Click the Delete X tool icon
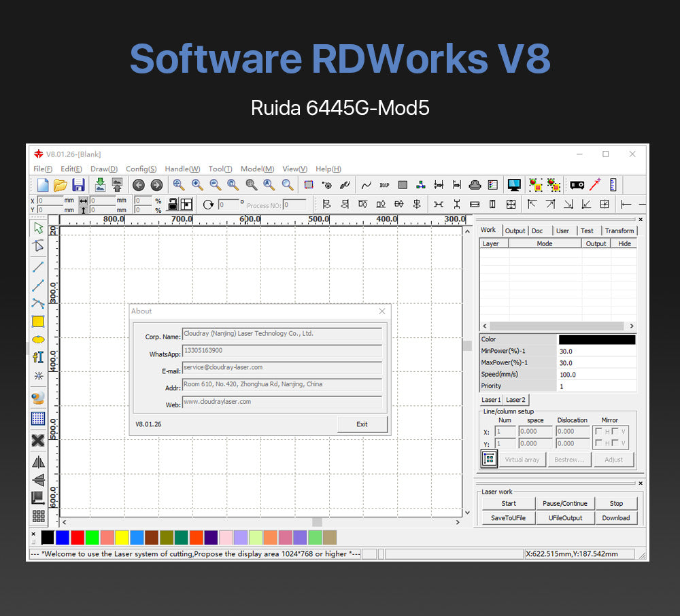The height and width of the screenshot is (616, 680). 38,441
